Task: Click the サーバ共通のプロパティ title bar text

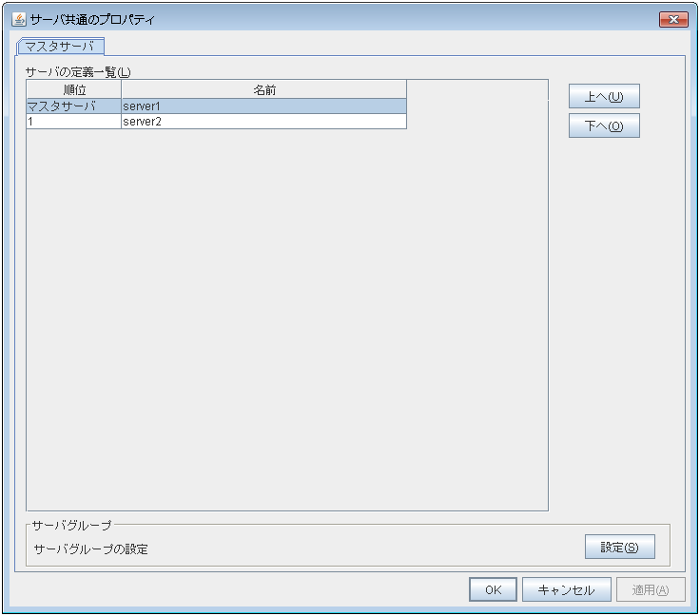Action: pos(93,19)
